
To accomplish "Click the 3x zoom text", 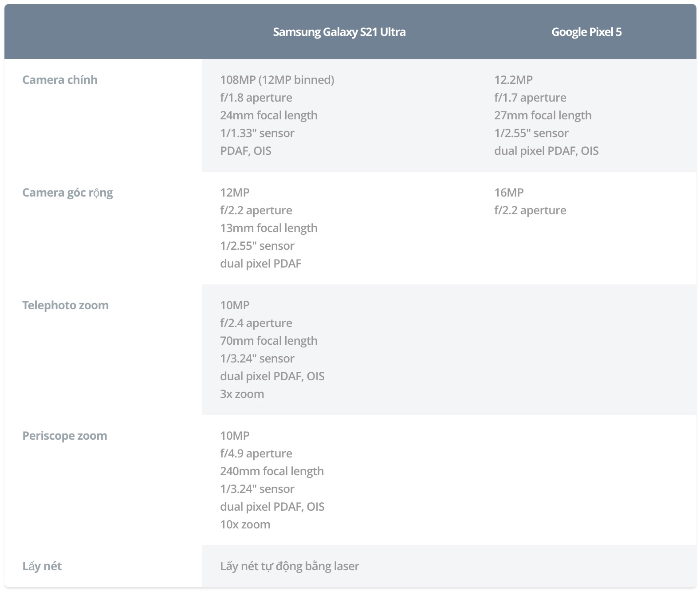I will pos(242,394).
